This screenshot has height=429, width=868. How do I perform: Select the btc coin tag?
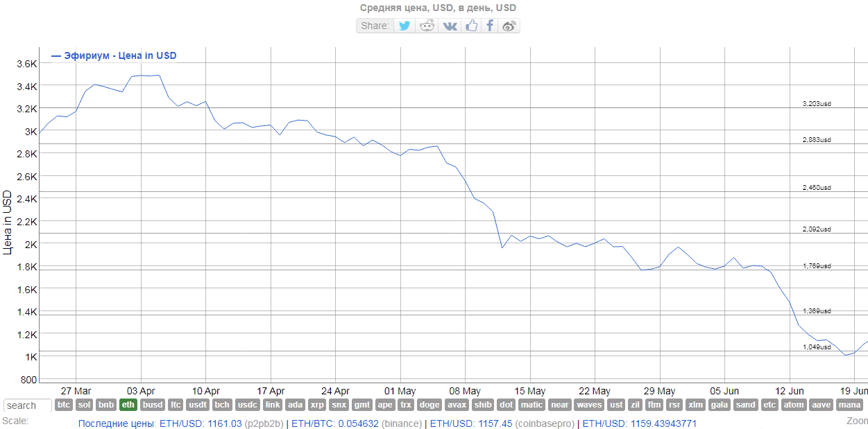point(64,405)
